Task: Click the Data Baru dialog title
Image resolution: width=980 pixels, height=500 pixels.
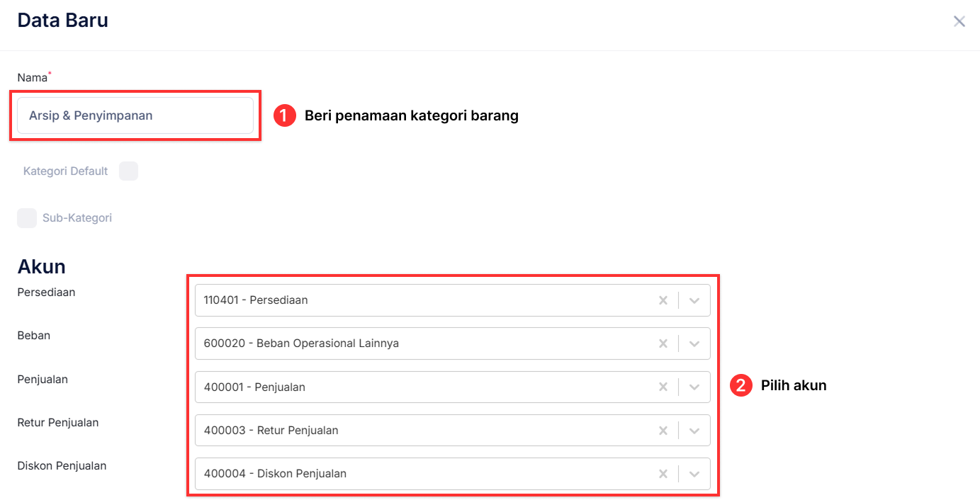Action: (x=62, y=20)
